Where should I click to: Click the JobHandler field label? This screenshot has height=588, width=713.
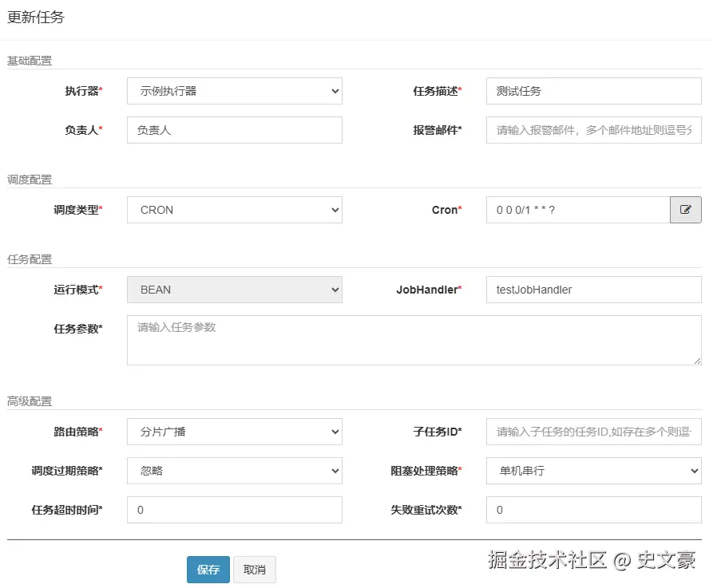[429, 290]
